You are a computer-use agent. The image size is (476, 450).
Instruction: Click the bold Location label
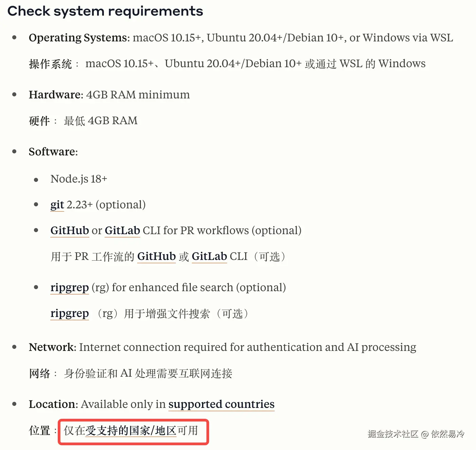(x=53, y=405)
